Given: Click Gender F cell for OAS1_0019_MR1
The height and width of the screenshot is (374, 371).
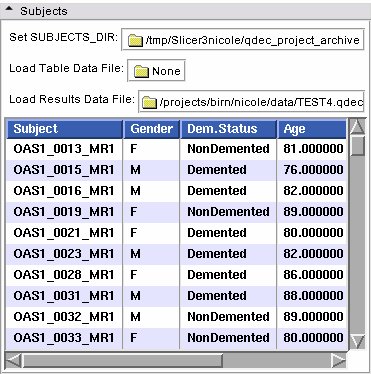Looking at the screenshot, I should [x=152, y=212].
